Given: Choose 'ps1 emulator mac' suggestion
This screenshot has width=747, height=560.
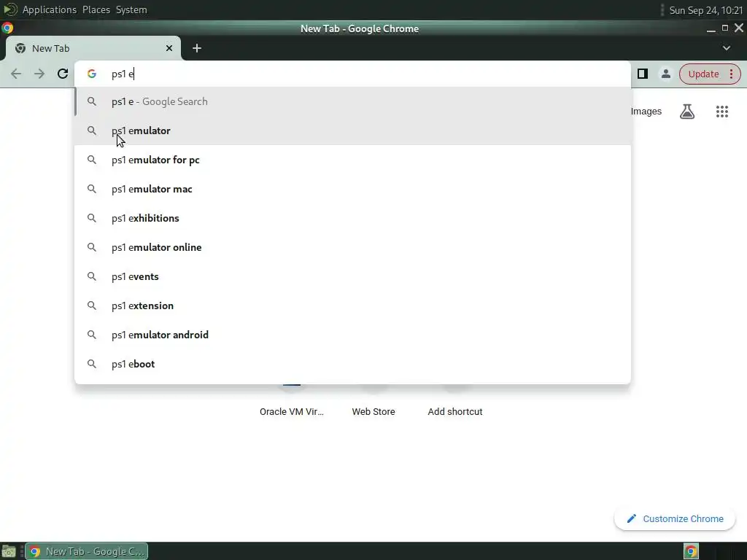Looking at the screenshot, I should point(353,189).
